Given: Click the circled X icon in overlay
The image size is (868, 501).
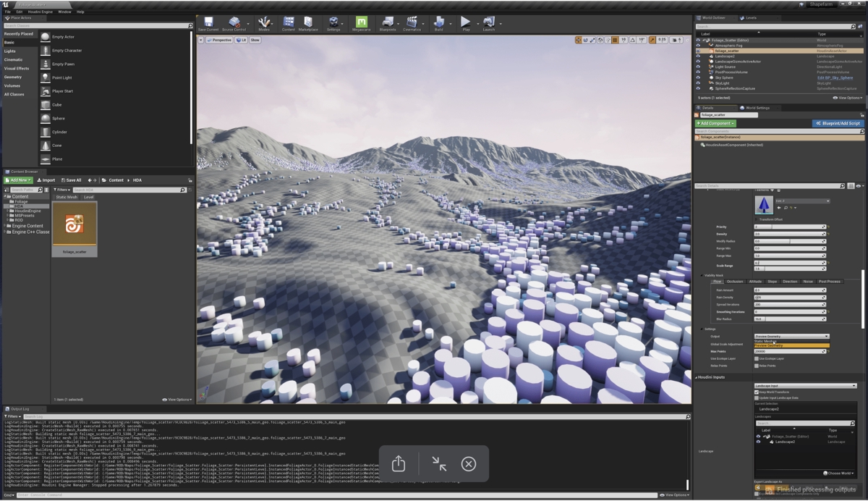Looking at the screenshot, I should click(x=469, y=464).
